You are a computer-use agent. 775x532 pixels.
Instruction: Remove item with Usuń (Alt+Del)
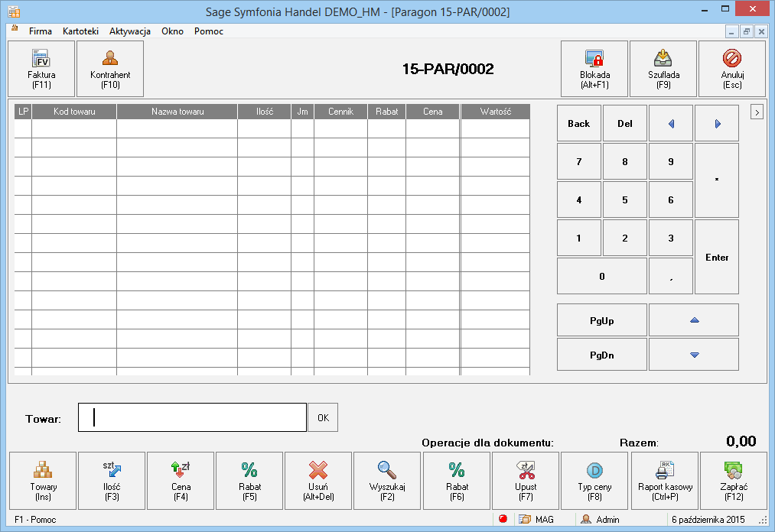[x=318, y=481]
